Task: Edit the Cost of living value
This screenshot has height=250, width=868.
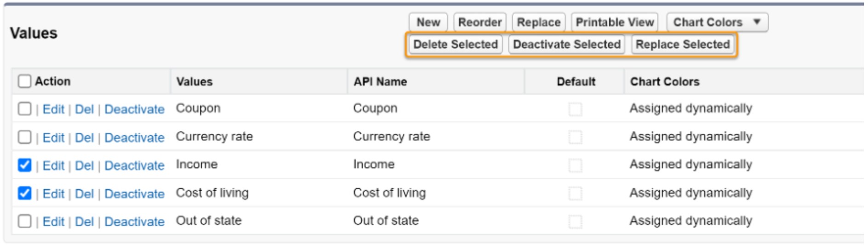Action: point(53,194)
